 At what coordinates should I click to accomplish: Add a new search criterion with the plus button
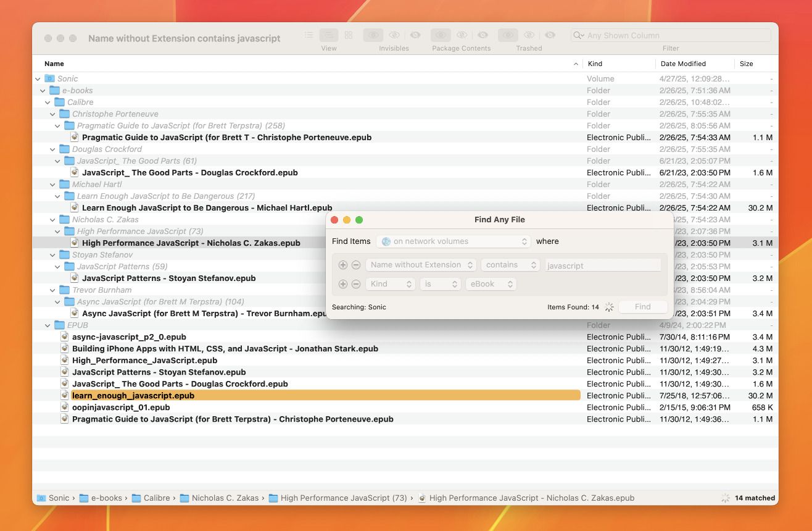point(343,264)
